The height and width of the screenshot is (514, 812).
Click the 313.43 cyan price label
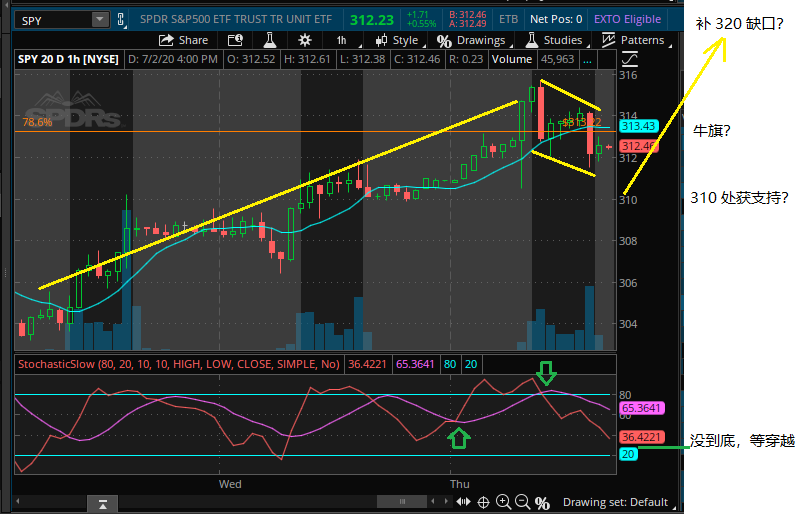point(637,127)
